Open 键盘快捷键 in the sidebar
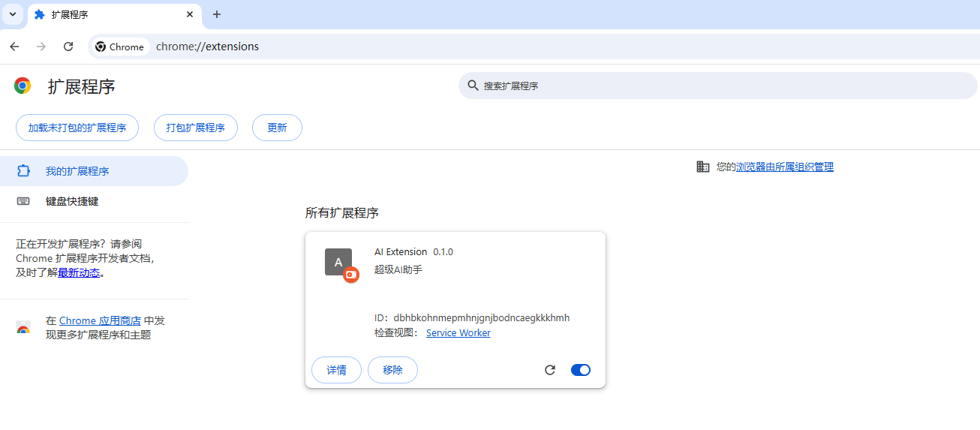Screen dimensions: 980x430 72,201
